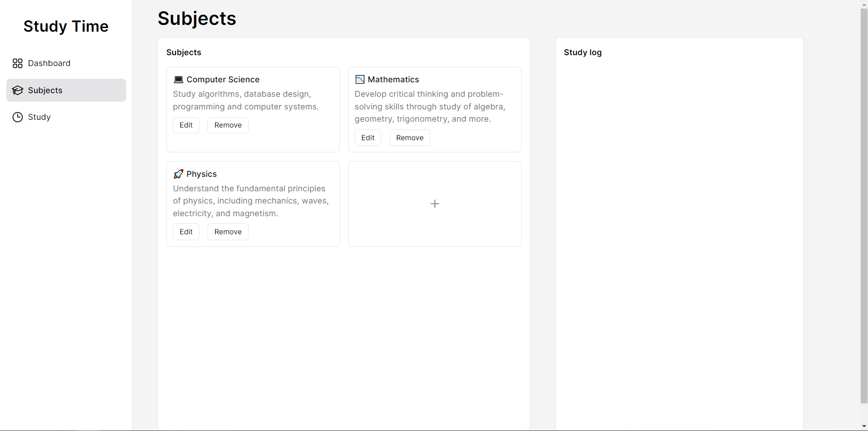Remove the Physics subject

click(x=227, y=232)
